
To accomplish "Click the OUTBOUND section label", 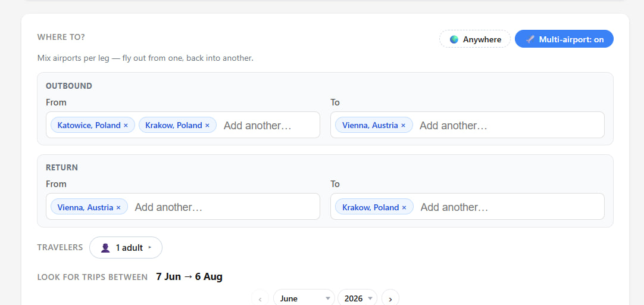I will [69, 86].
